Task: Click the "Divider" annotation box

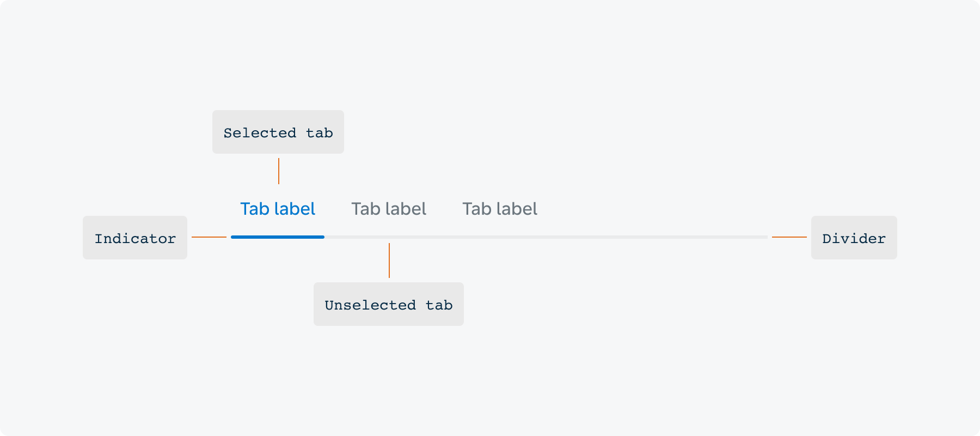Action: [x=854, y=238]
